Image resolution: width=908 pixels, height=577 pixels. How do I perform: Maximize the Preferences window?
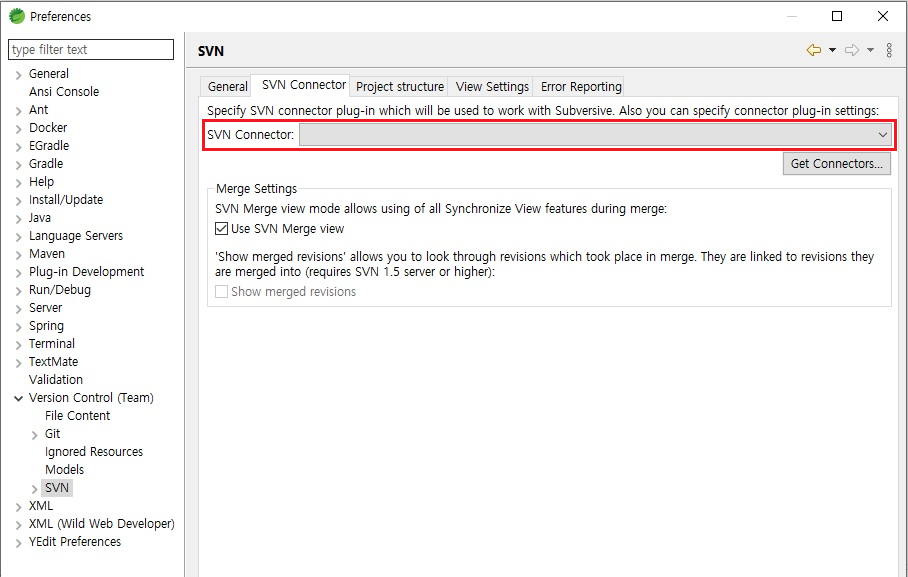tap(837, 16)
